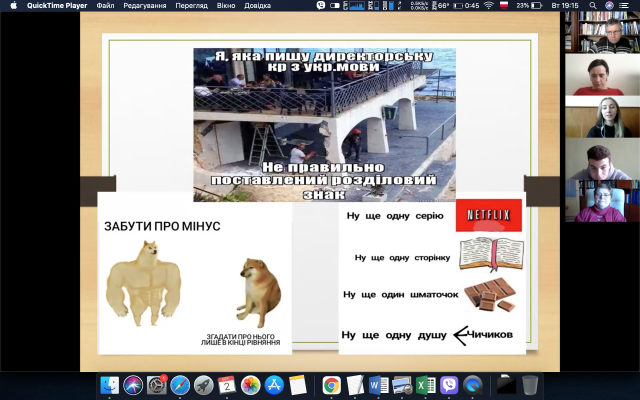Click caption 'ЗГАДАТИ ПРО НЬОГО ЛИШЕ В КІНЦІ РІВНЯННЯ'
This screenshot has width=640, height=400.
tap(240, 340)
